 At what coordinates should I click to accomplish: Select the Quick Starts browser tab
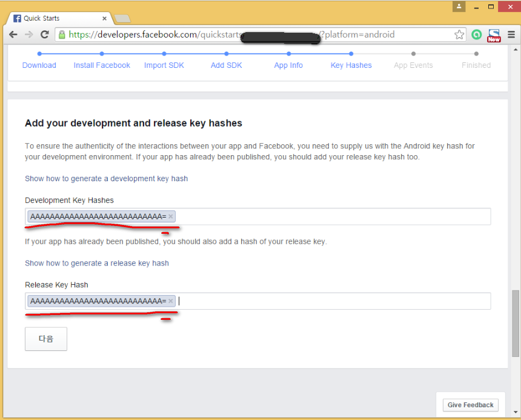click(60, 18)
